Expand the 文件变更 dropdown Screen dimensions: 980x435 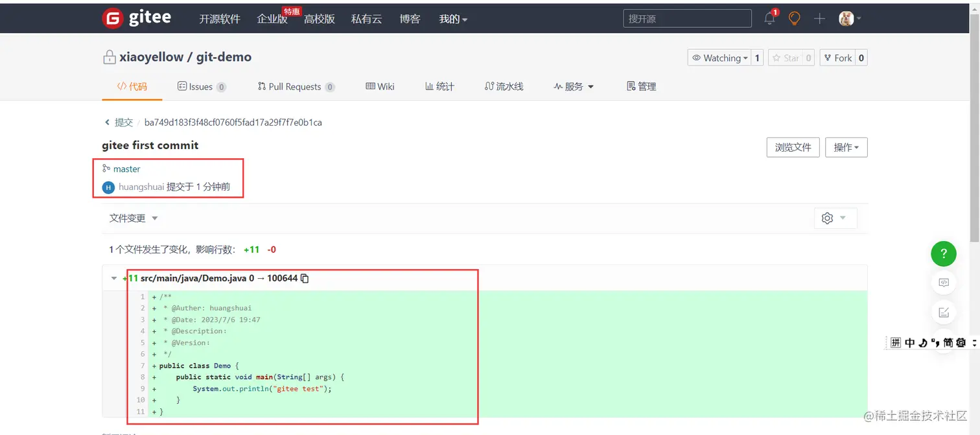click(134, 218)
